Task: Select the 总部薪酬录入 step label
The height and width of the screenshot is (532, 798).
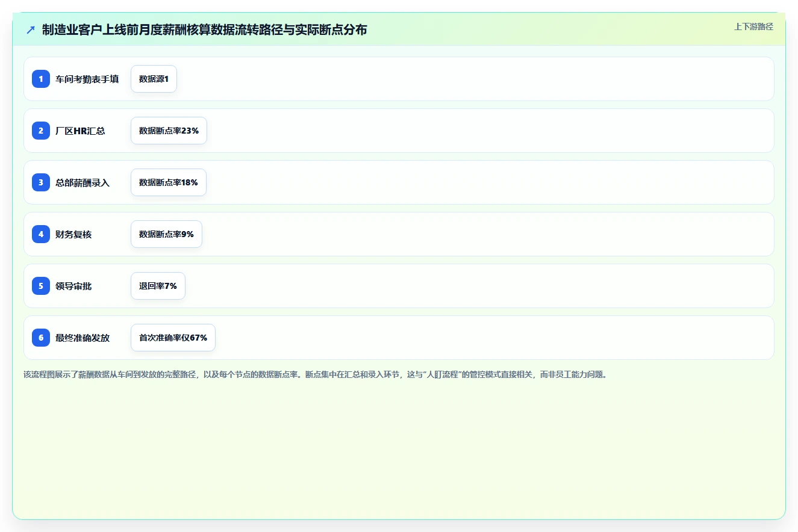Action: tap(83, 182)
